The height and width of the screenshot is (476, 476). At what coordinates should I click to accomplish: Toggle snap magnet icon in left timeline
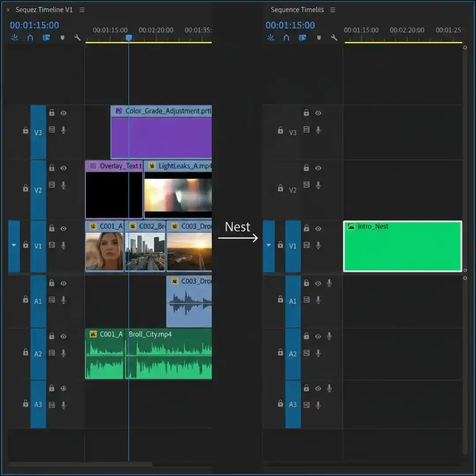coord(30,37)
